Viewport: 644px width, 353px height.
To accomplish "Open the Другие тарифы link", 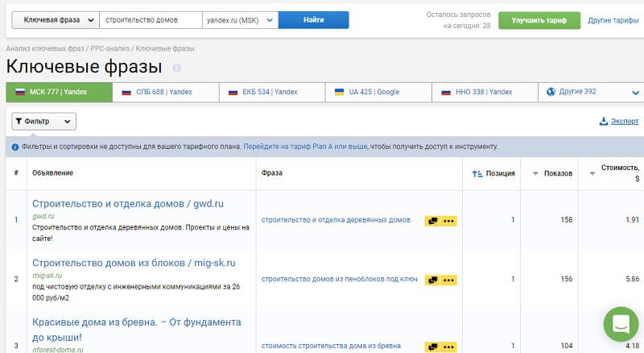I will tap(613, 20).
